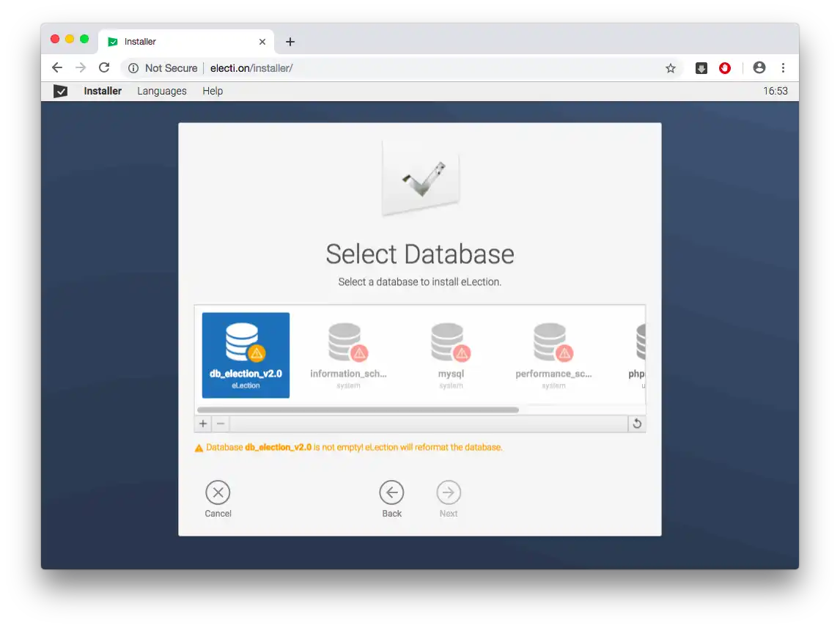Viewport: 840px width, 628px height.
Task: Click the horizontal scrollbar of database list
Action: pyautogui.click(x=358, y=410)
